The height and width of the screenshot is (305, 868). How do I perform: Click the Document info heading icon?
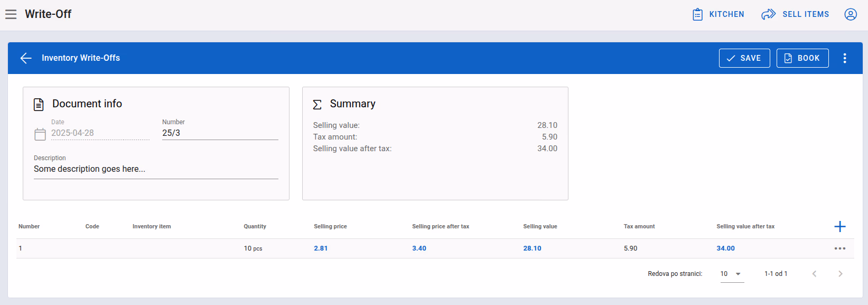coord(39,105)
